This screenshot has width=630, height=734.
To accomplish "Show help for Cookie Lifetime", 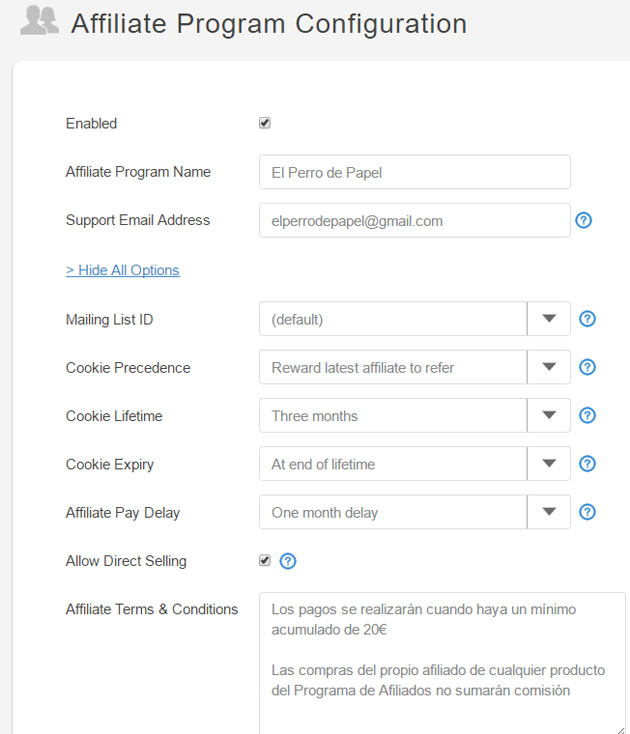I will coord(588,415).
